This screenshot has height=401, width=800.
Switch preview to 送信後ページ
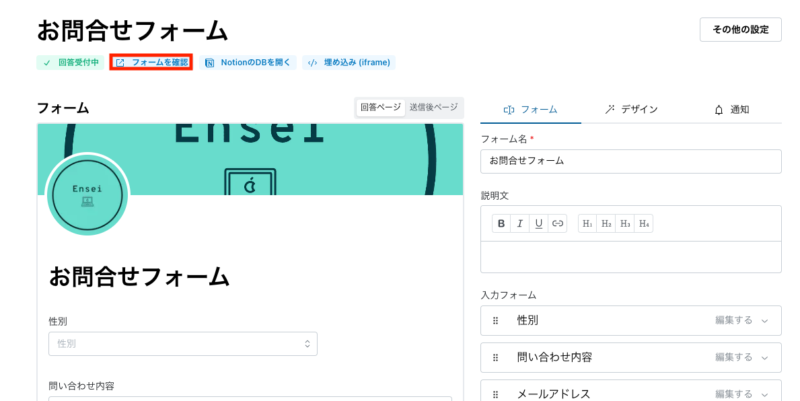(434, 107)
